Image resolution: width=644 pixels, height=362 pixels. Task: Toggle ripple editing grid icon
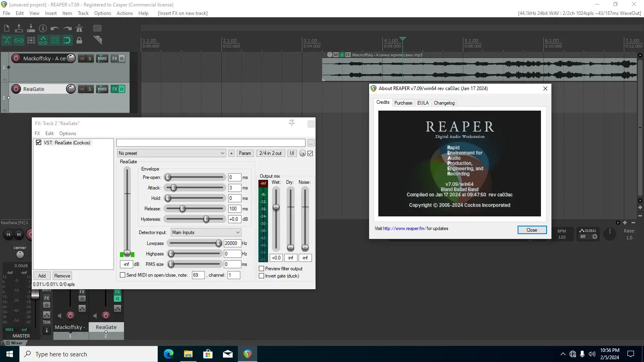(31, 40)
